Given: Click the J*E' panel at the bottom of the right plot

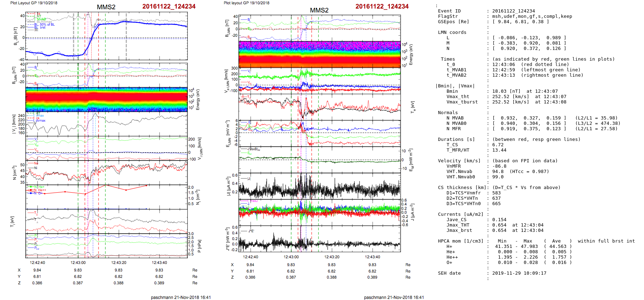Looking at the screenshot, I should click(320, 239).
